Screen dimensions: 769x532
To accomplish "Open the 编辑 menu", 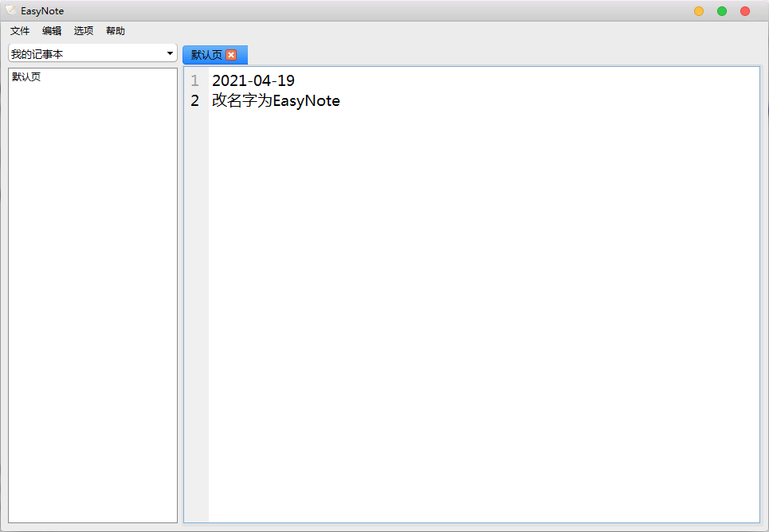I will [52, 31].
